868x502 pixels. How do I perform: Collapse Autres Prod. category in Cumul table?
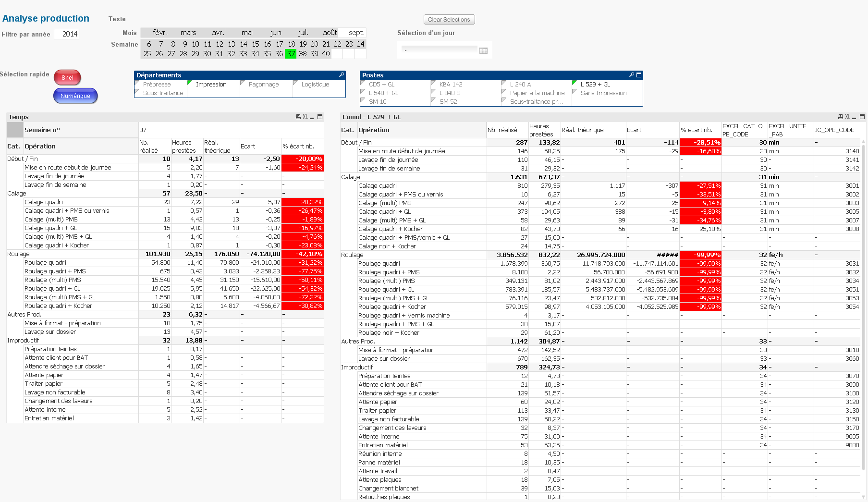[358, 342]
